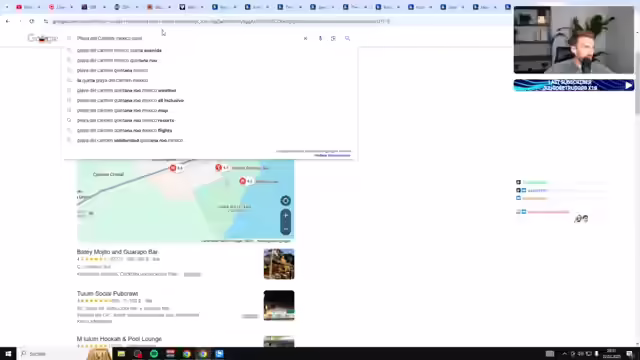
Task: Pick the 'la quinta playa del carmen mexico' suggestion
Action: (112, 80)
